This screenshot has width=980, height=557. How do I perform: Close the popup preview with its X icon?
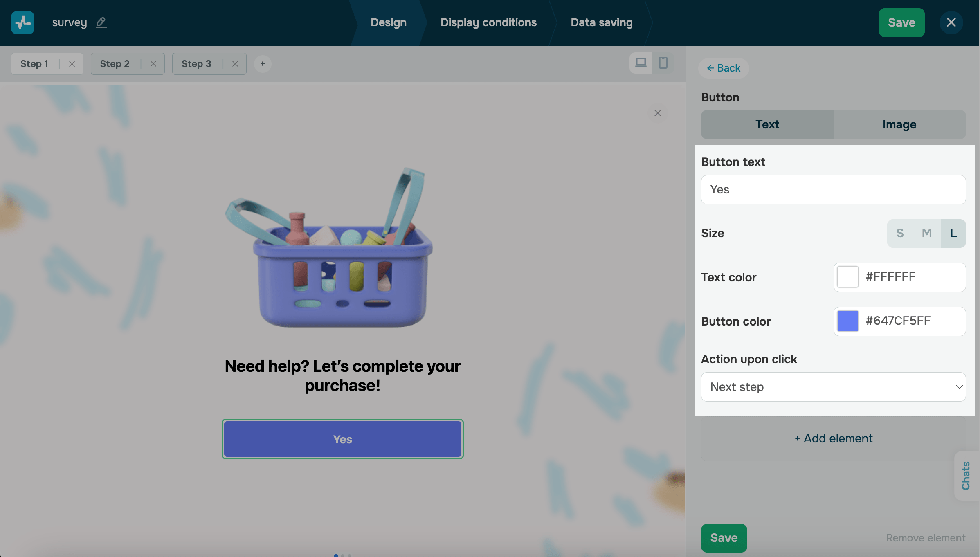pos(657,113)
